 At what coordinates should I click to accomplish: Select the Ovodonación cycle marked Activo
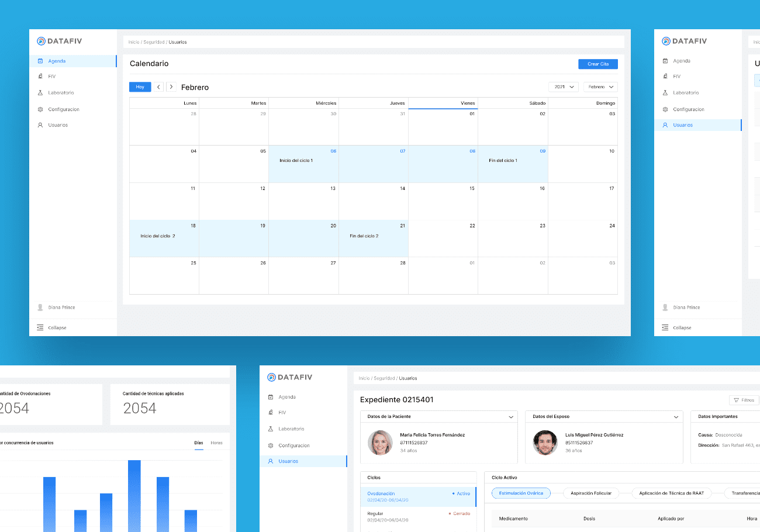pos(418,496)
